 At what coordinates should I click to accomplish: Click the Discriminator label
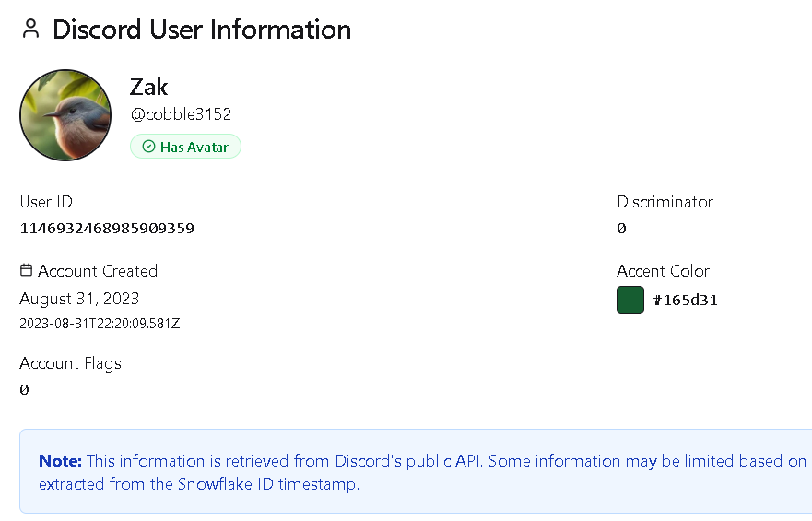coord(665,202)
